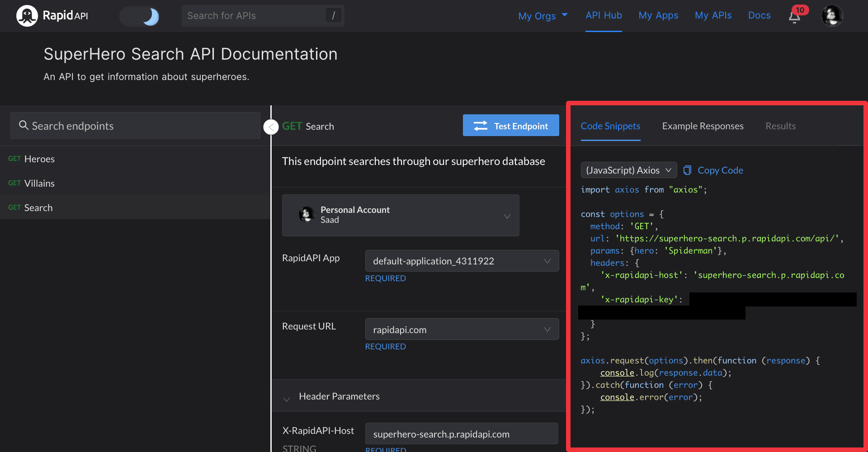Screen dimensions: 868x452
Task: Click Copy Code link
Action: (720, 170)
